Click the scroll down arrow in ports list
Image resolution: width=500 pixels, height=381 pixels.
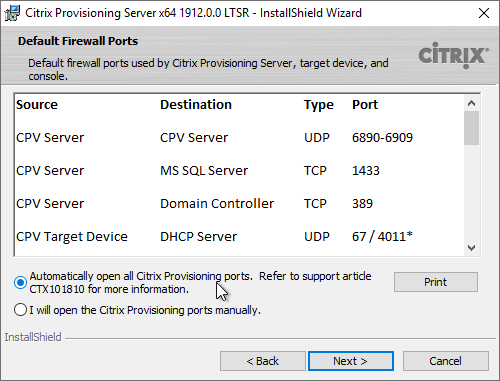click(x=471, y=248)
